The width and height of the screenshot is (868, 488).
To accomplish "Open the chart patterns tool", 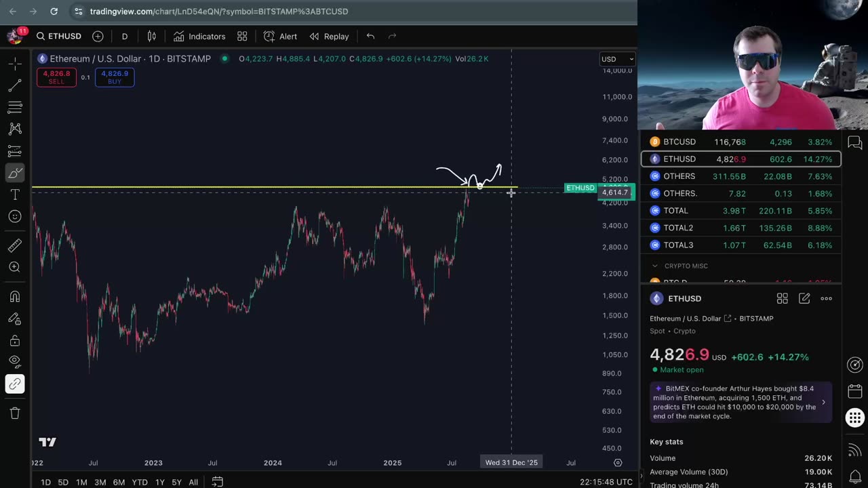I will [15, 129].
